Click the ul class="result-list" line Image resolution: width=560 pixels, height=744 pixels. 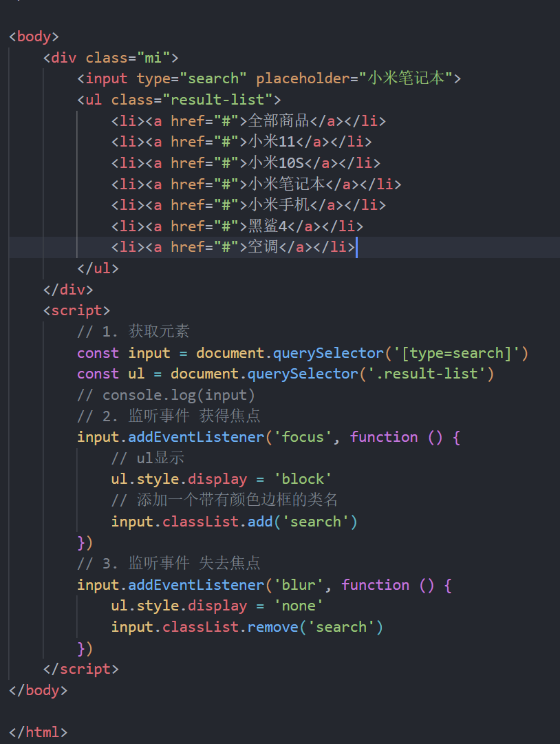tap(179, 100)
